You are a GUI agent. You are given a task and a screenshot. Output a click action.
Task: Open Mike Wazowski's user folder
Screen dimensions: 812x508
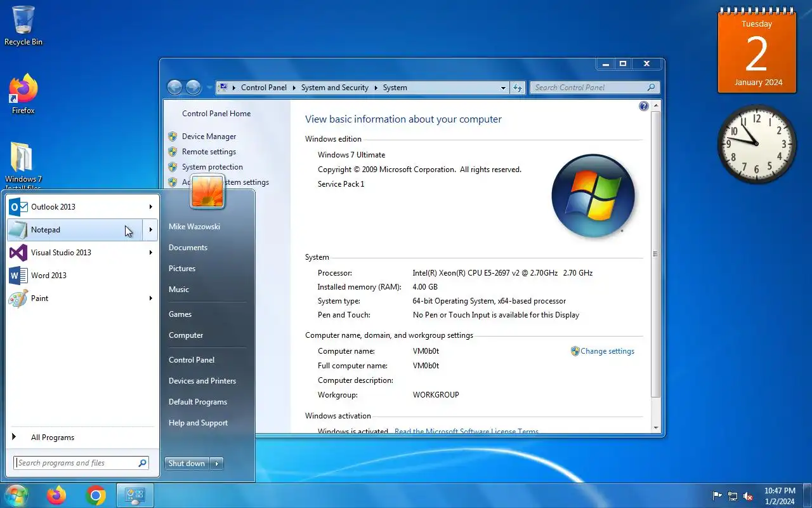pos(195,227)
